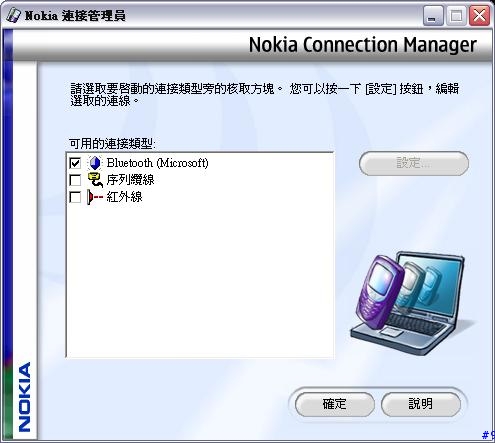Image resolution: width=495 pixels, height=443 pixels.
Task: Uncheck the Bluetooth (Microsoft) checkbox
Action: point(75,163)
